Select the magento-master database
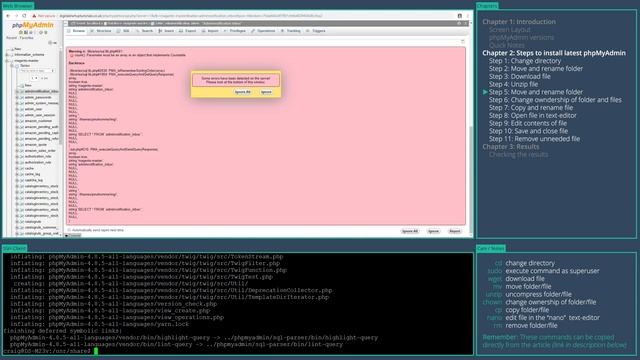Screen dimensions: 640x360 [x=27, y=61]
